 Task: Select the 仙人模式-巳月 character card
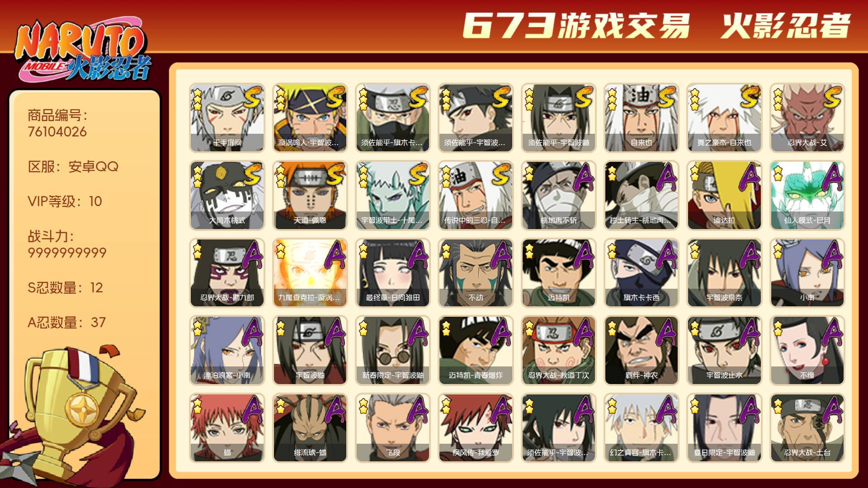pyautogui.click(x=807, y=195)
